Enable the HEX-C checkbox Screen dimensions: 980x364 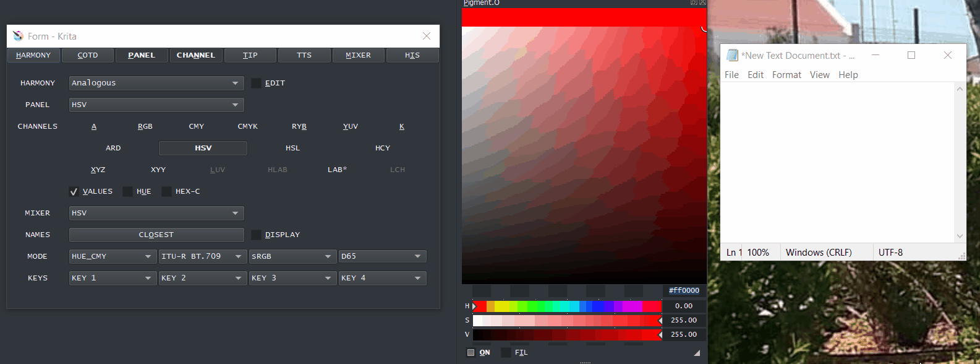coord(166,191)
